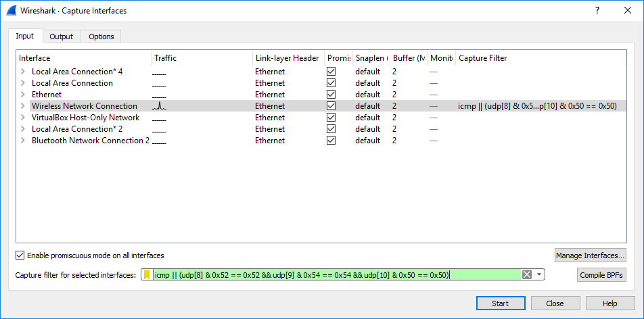644x319 pixels.
Task: Expand Bluetooth Network Connection 2 row
Action: click(x=23, y=141)
